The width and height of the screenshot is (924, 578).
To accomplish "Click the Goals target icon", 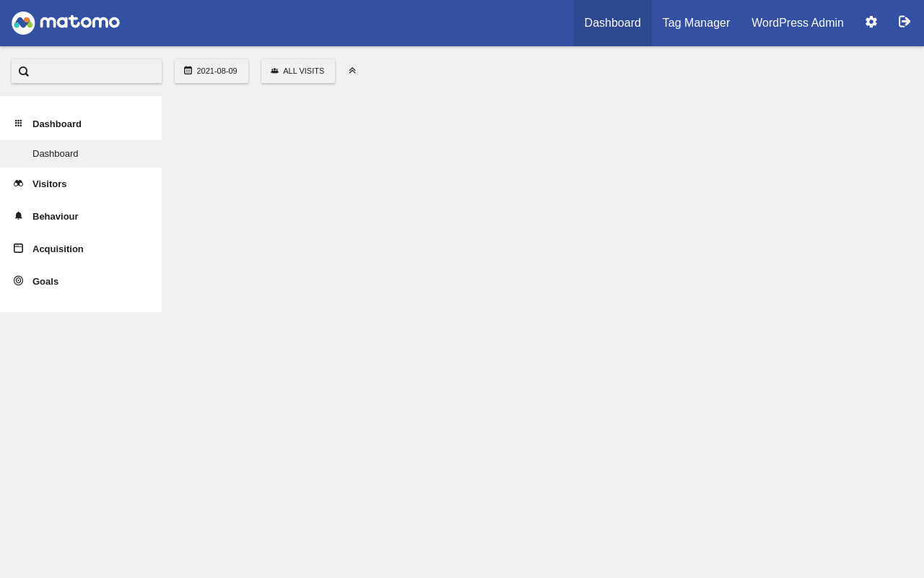I will tap(18, 281).
